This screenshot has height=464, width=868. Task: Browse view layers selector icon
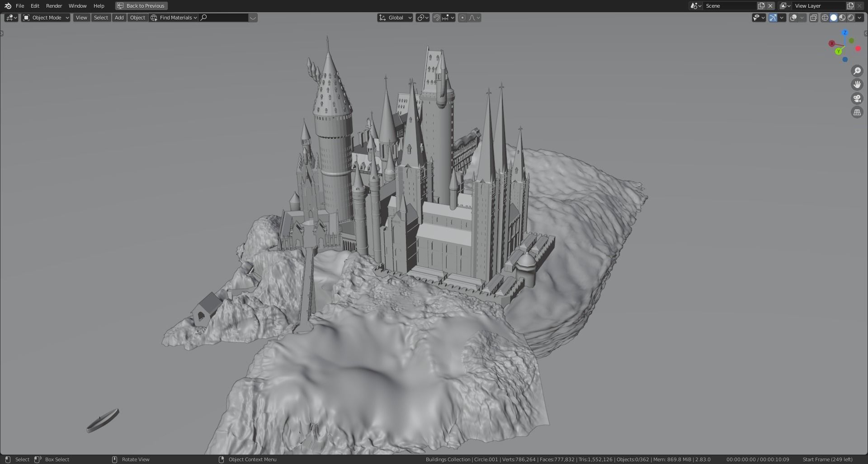coord(785,6)
